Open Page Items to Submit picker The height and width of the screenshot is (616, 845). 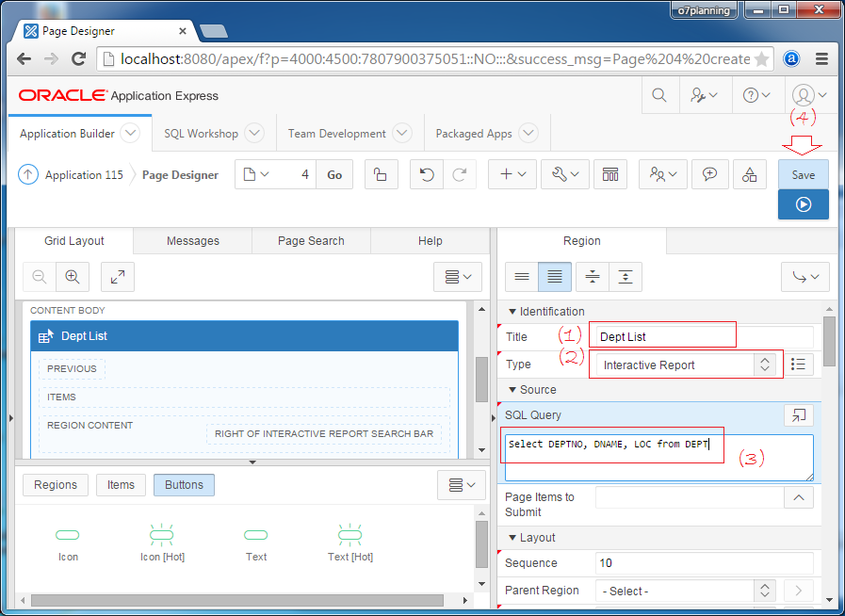tap(799, 497)
